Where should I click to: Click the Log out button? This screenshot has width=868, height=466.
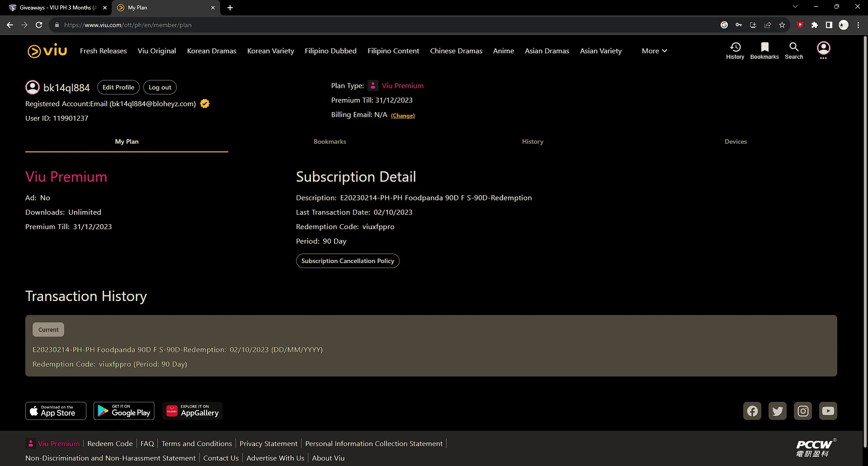[x=160, y=87]
